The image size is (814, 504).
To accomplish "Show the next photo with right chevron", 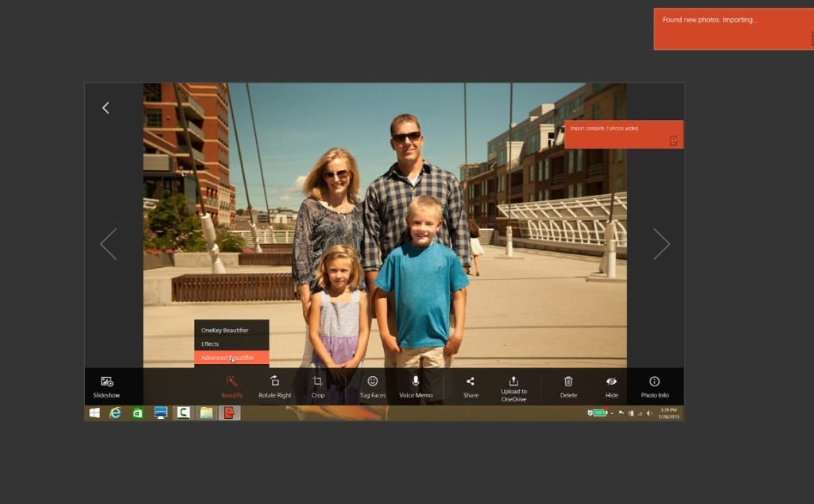I will click(661, 244).
